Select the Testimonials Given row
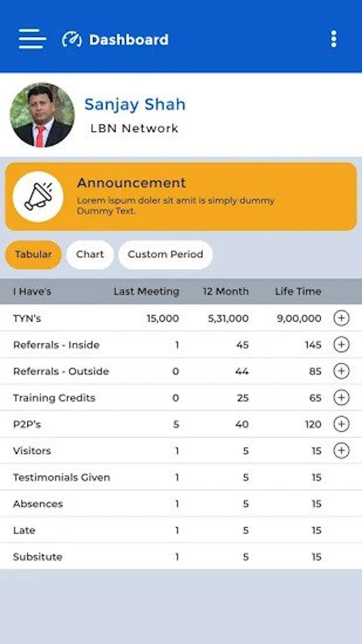 click(62, 477)
